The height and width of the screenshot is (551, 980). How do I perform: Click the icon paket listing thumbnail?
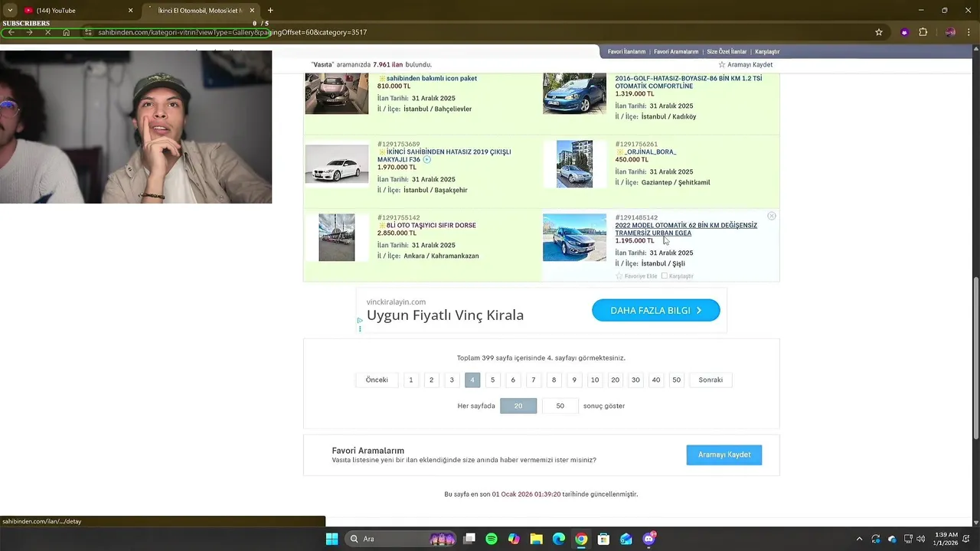tap(337, 93)
